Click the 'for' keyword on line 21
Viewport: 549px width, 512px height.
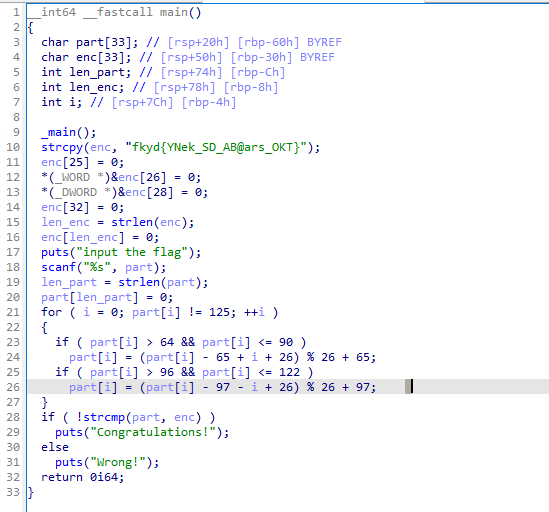(51, 312)
